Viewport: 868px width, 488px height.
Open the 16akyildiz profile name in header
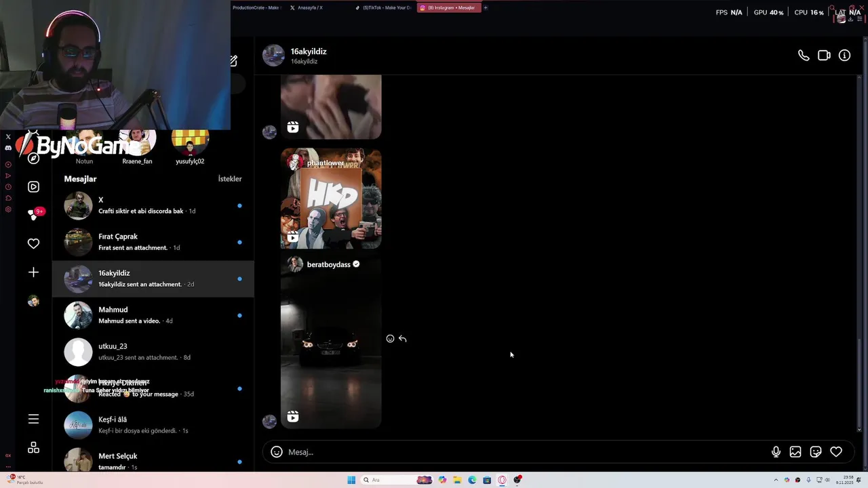(x=309, y=52)
